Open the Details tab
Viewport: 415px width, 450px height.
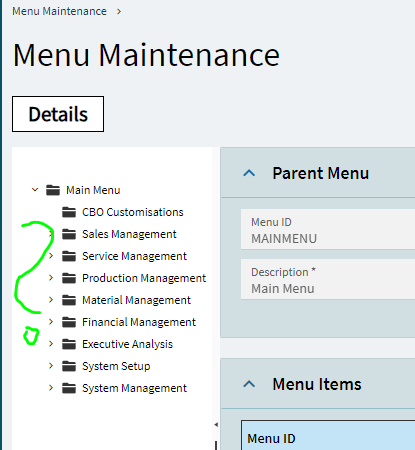(x=58, y=114)
